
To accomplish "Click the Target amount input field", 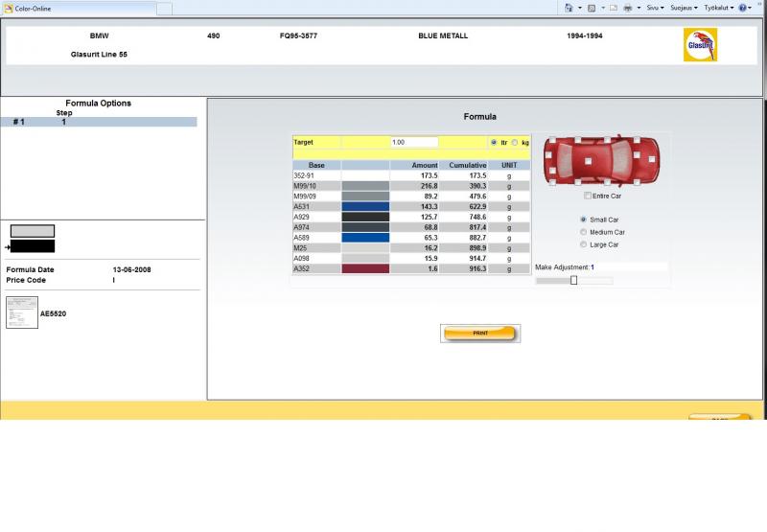I will (x=414, y=142).
